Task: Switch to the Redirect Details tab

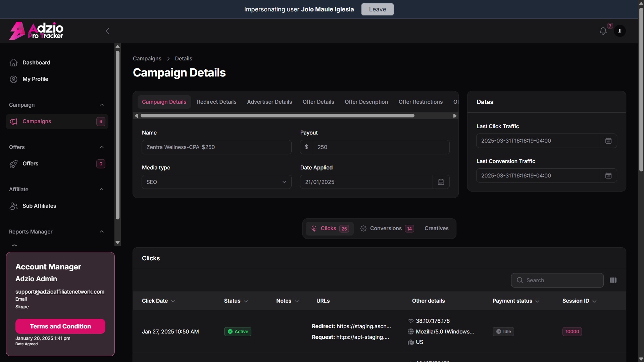Action: tap(216, 102)
